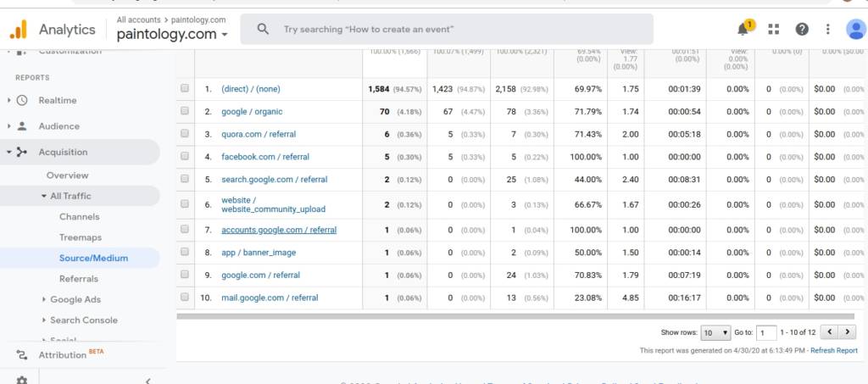Select the checkbox for (direct) / (none)
Viewport: 868px width, 384px height.
coord(185,89)
